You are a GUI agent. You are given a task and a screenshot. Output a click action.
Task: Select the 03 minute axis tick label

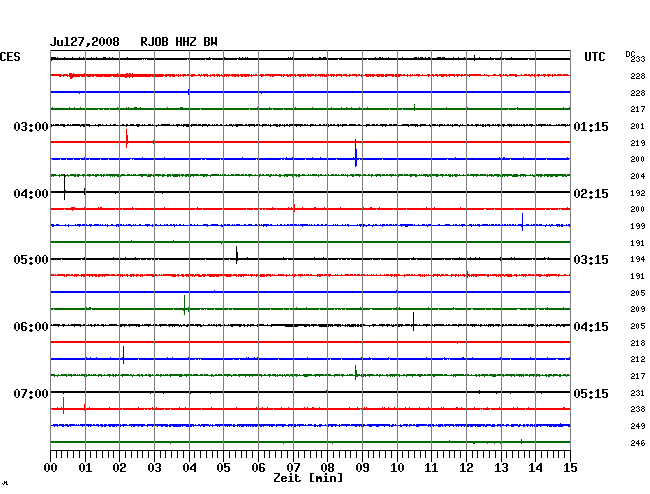point(155,468)
